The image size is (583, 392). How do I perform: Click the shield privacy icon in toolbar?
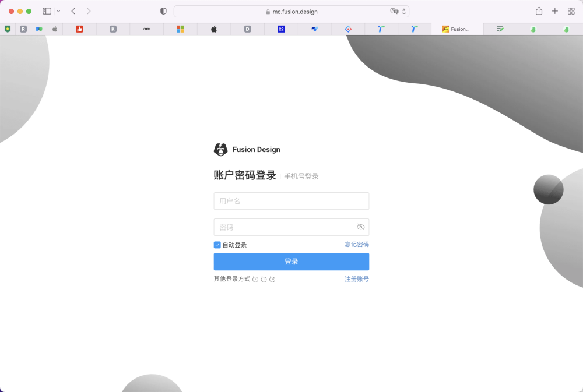click(163, 10)
